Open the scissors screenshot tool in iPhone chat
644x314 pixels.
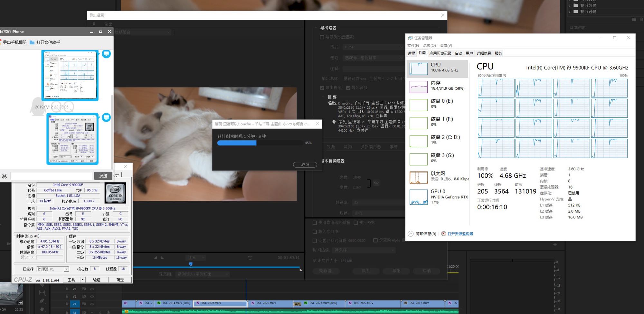tap(4, 176)
